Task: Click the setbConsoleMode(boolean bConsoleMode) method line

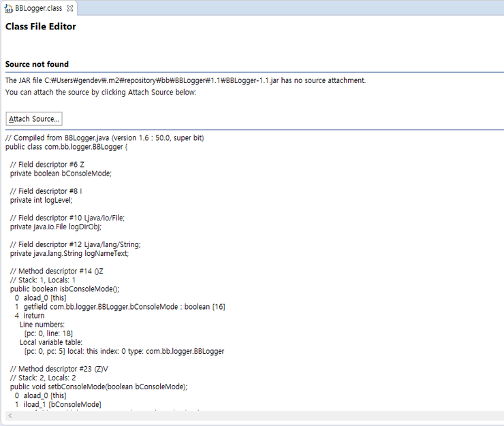Action: [98, 386]
